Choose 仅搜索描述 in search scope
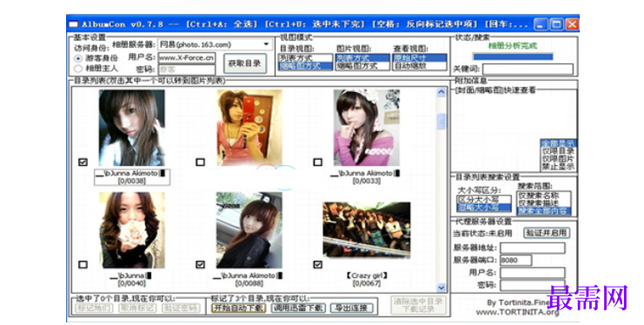Viewport: 644px width, 325px height. point(543,203)
